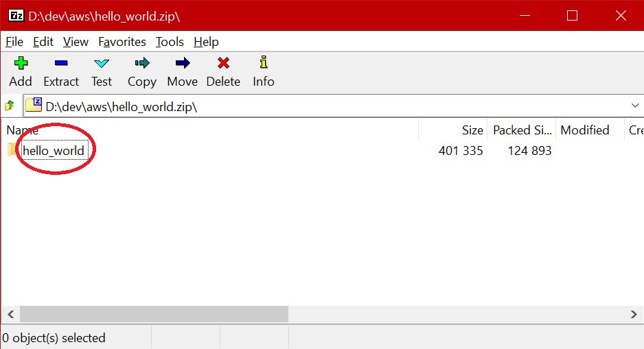Open the File menu
This screenshot has width=644, height=349.
(14, 42)
